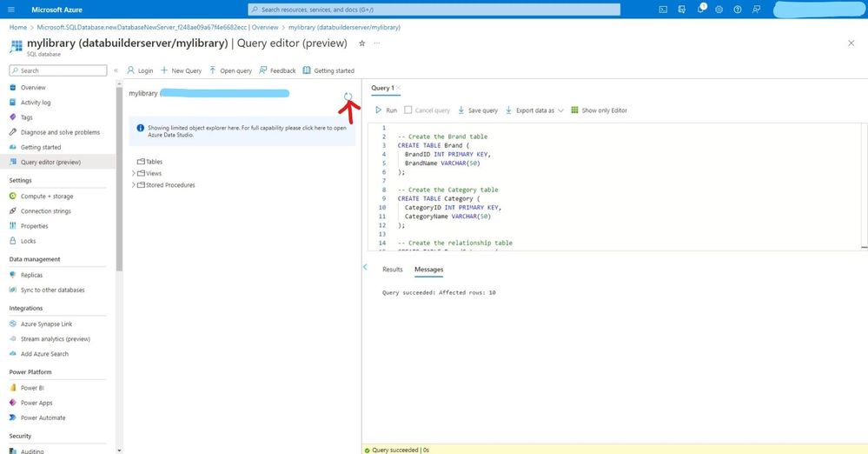Click the sidebar Search field
Image resolution: width=868 pixels, height=454 pixels.
58,70
